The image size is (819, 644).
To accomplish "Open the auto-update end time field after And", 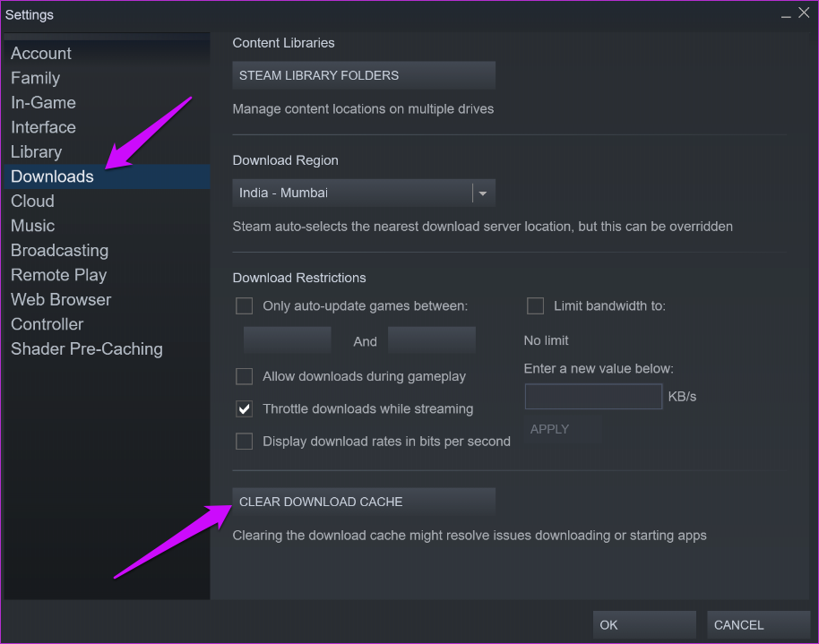I will tap(431, 340).
